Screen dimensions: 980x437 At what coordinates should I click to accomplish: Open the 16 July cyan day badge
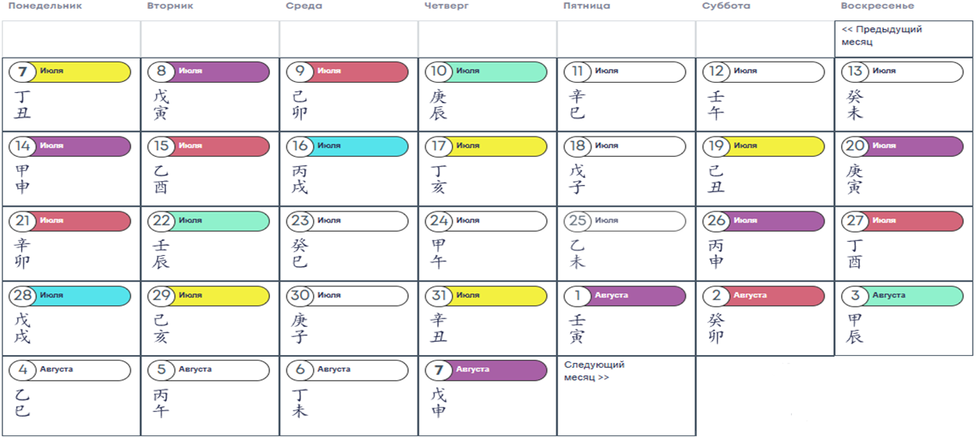[x=347, y=147]
